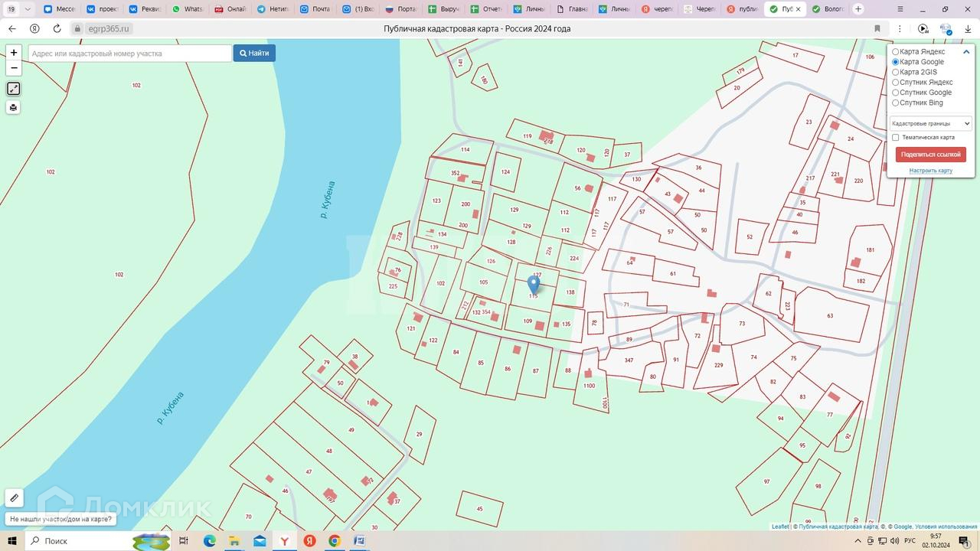The width and height of the screenshot is (980, 551).
Task: Click the blue location marker pin
Action: click(534, 285)
